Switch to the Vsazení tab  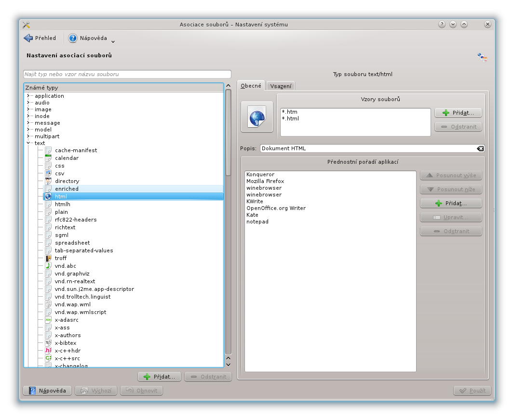281,86
